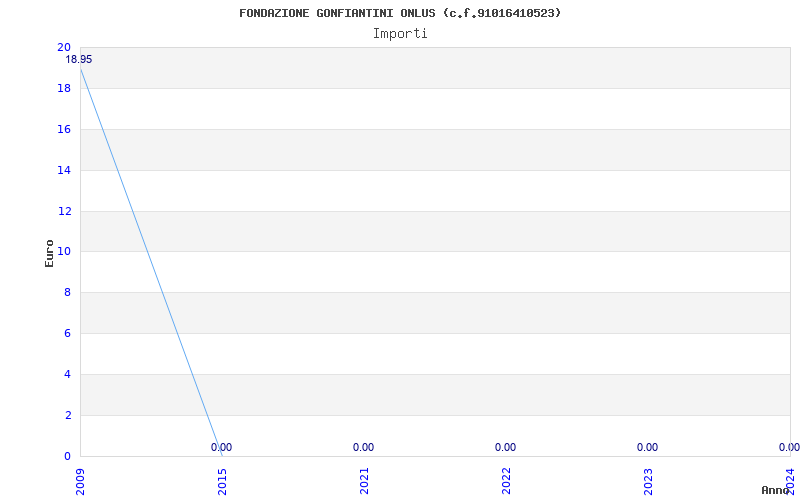800x500 pixels.
Task: Select the 2009 x-axis year label
Action: [x=80, y=482]
